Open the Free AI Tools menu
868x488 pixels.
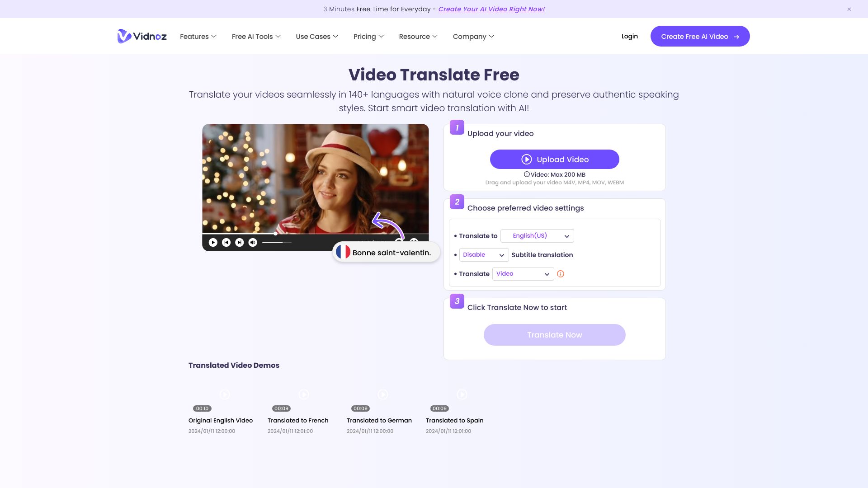tap(256, 36)
